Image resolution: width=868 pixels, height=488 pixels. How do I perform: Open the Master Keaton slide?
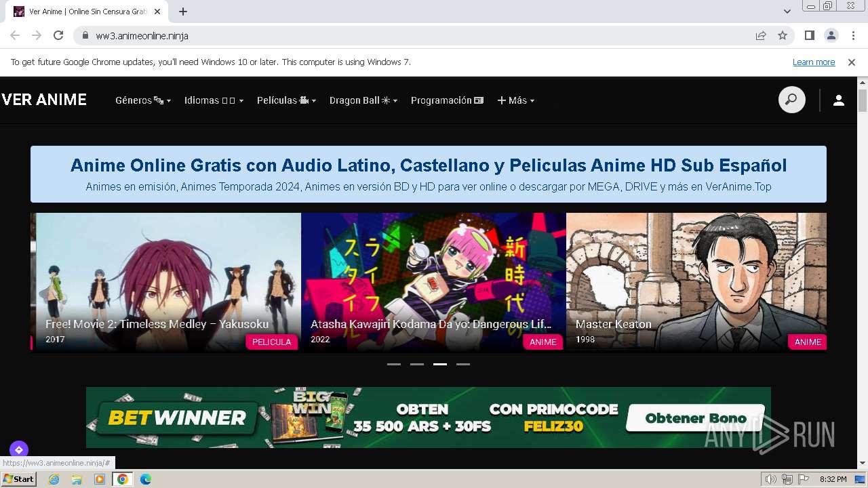(x=696, y=282)
